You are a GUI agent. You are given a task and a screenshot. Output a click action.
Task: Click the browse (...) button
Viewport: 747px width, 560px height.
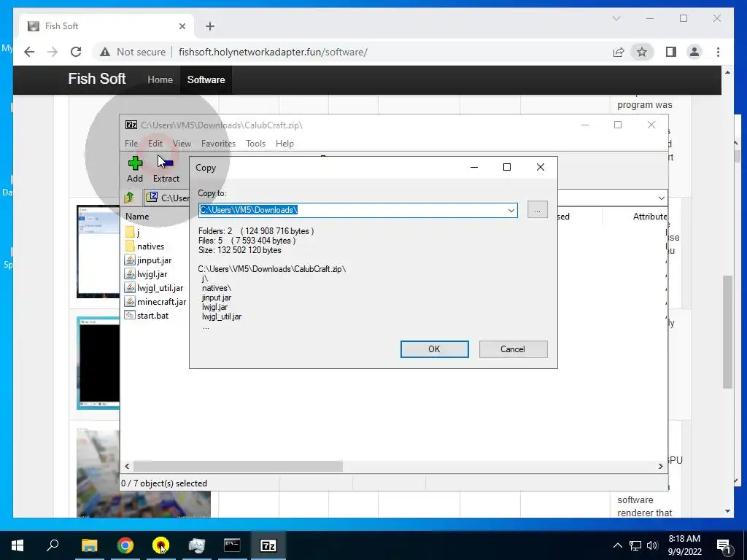pos(538,210)
